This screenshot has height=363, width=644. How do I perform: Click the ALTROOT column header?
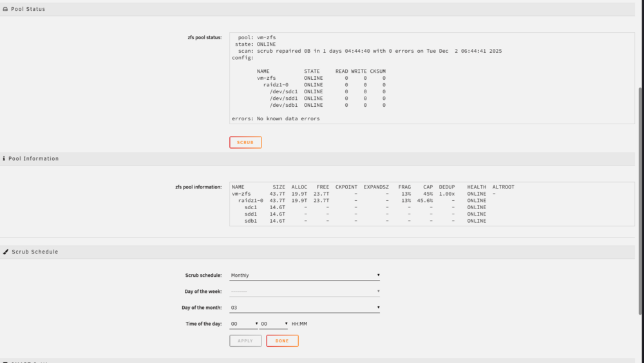click(503, 187)
